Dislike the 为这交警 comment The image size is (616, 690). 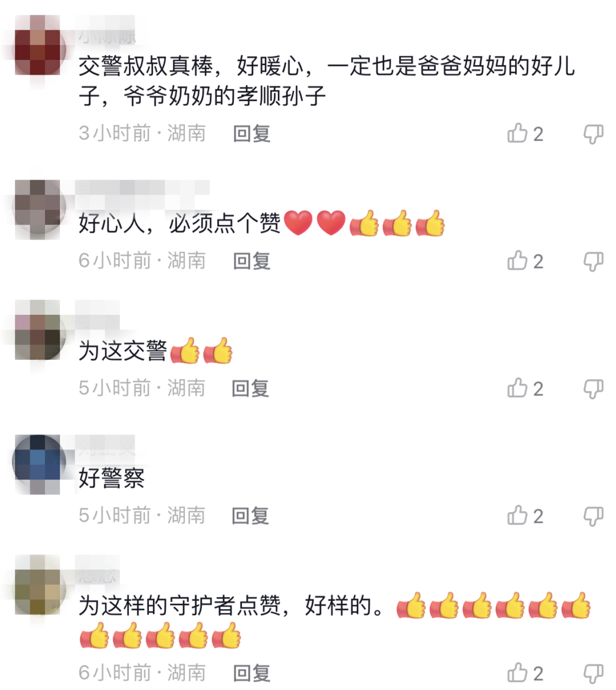(593, 389)
